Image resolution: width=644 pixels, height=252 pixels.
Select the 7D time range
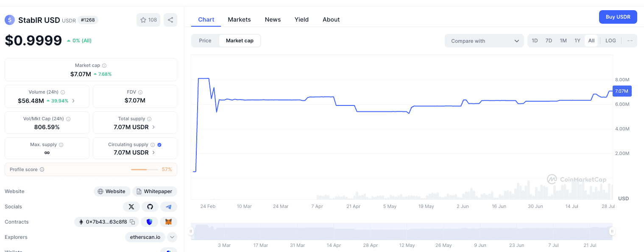(x=549, y=41)
